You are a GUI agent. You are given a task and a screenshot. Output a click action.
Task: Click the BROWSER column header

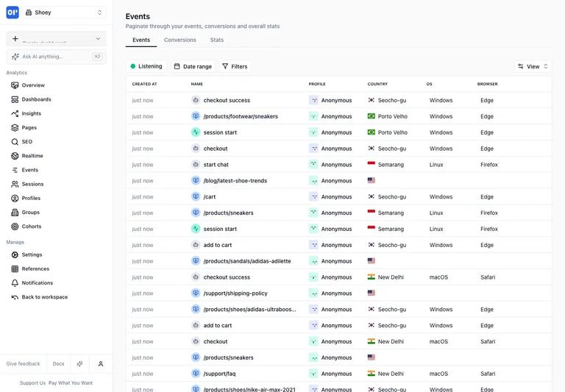(x=487, y=84)
